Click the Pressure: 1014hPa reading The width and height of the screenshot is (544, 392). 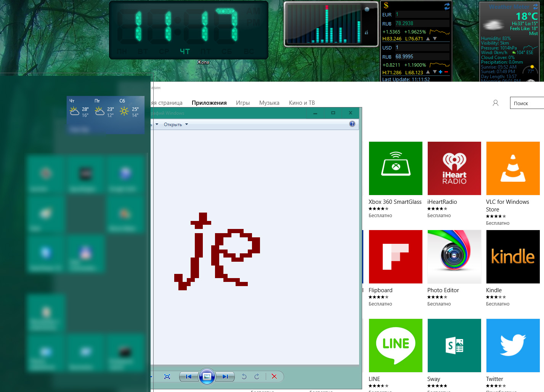click(499, 48)
